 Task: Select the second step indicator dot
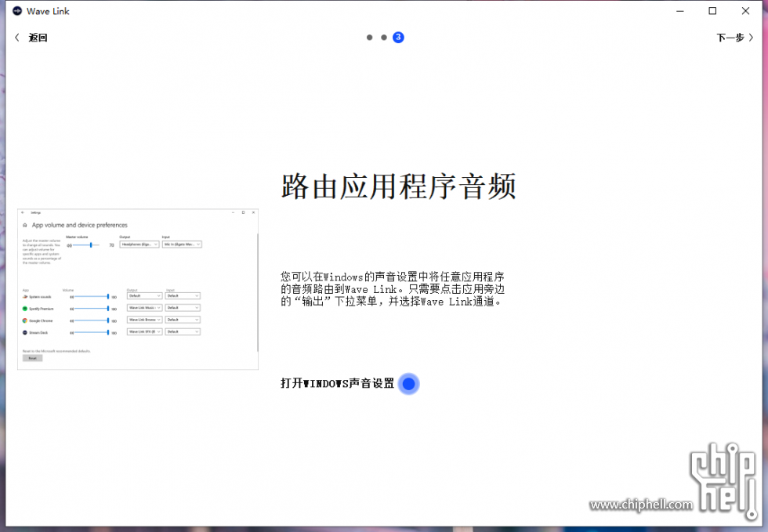click(384, 38)
